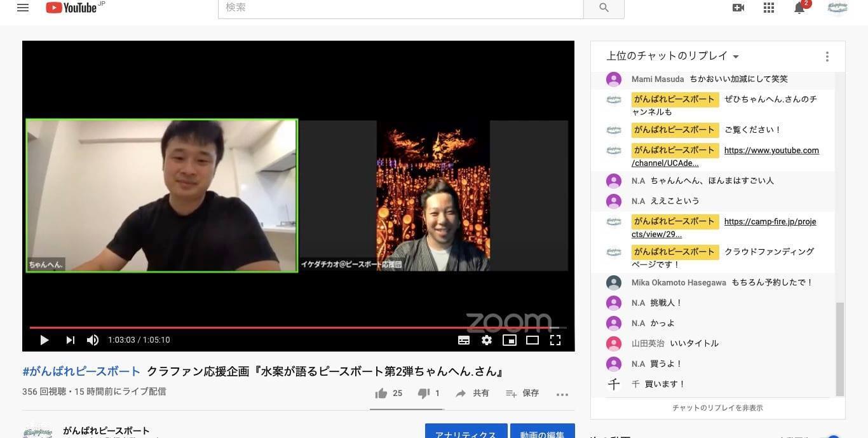
Task: Open the create video camera icon
Action: point(738,8)
